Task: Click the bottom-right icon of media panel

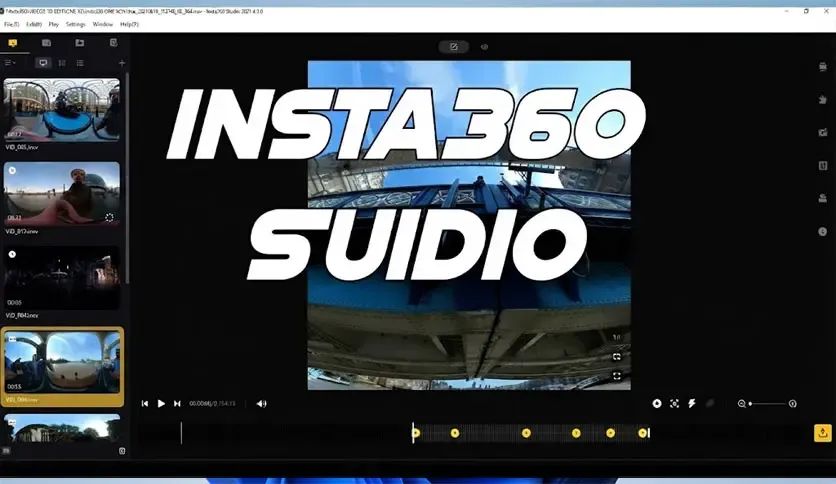Action: click(122, 451)
